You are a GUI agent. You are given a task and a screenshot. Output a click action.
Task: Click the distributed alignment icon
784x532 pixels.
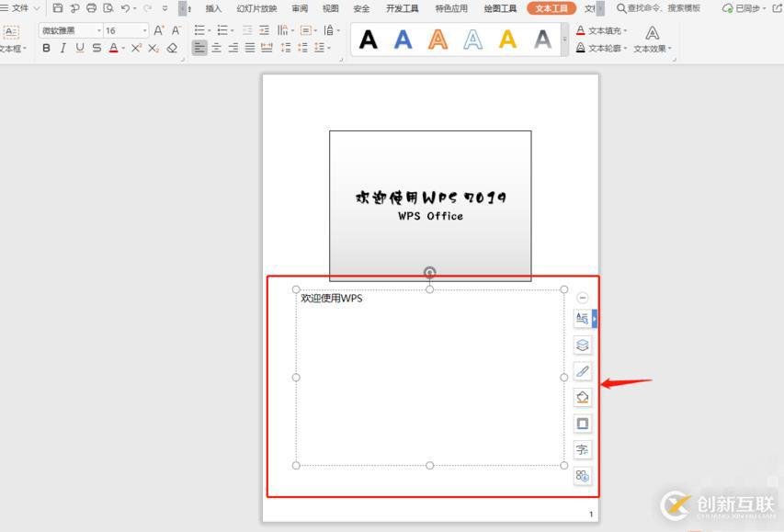tap(267, 48)
